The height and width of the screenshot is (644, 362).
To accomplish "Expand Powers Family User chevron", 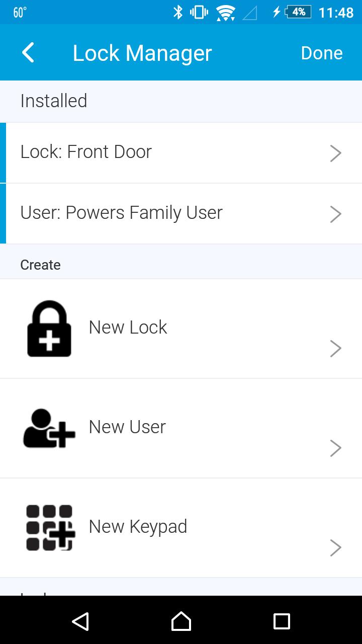I will 335,214.
